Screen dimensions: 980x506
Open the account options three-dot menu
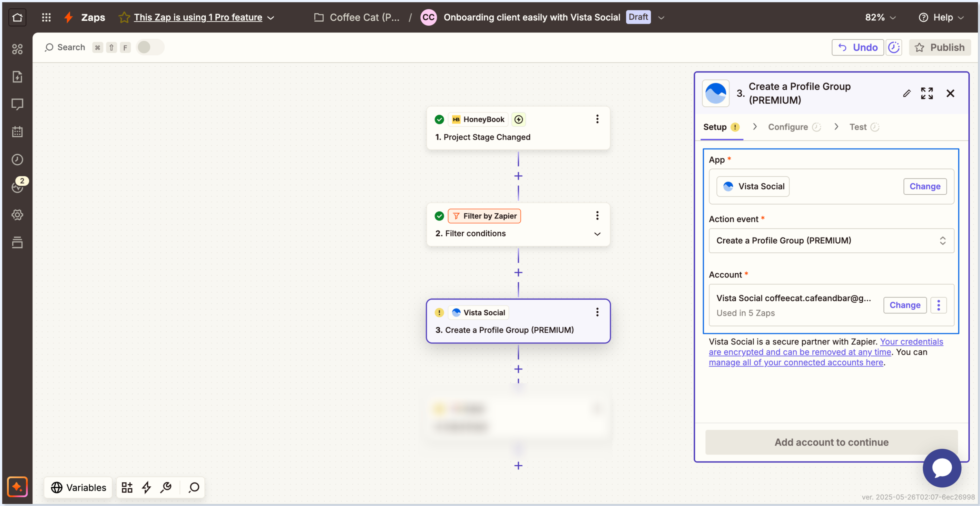click(x=939, y=305)
